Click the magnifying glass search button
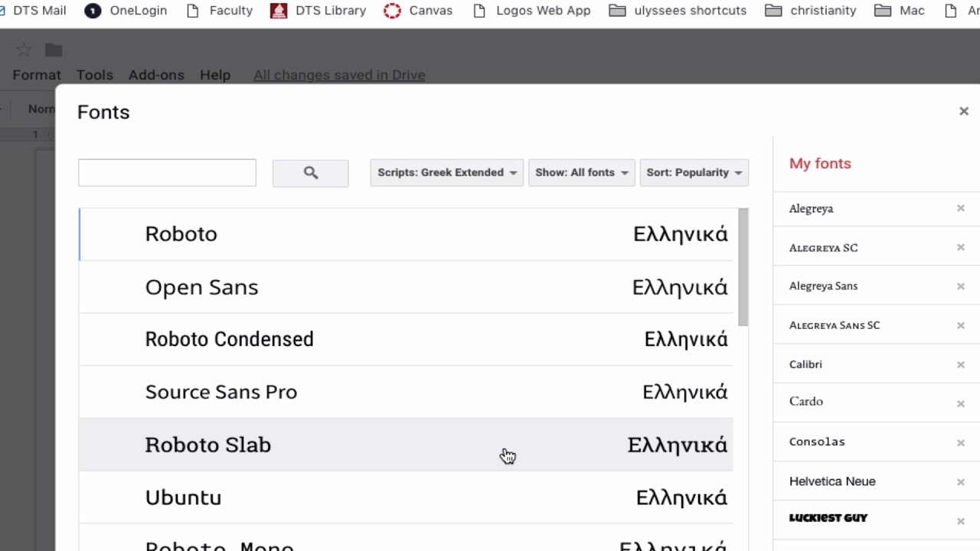This screenshot has height=551, width=980. pos(310,173)
